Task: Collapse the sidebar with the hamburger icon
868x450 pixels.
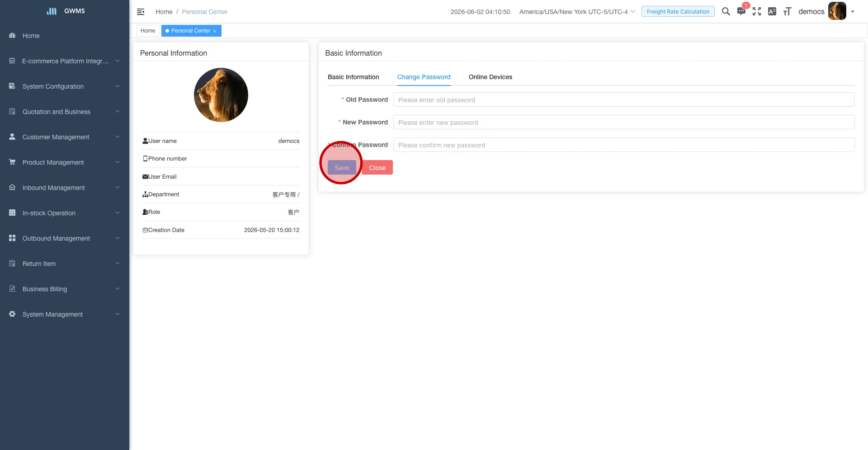Action: [x=141, y=12]
